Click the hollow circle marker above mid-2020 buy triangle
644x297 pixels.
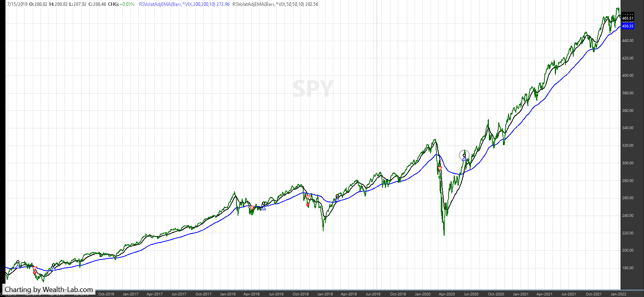464,155
